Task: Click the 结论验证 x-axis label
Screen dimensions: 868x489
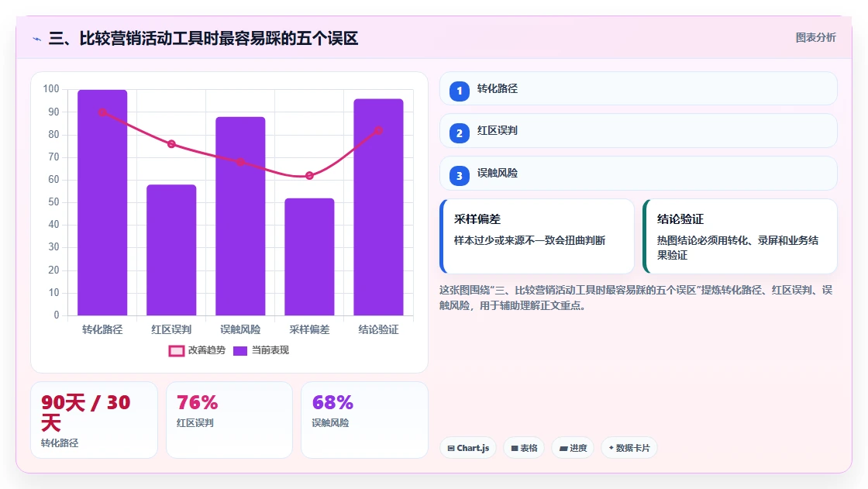Action: point(379,329)
